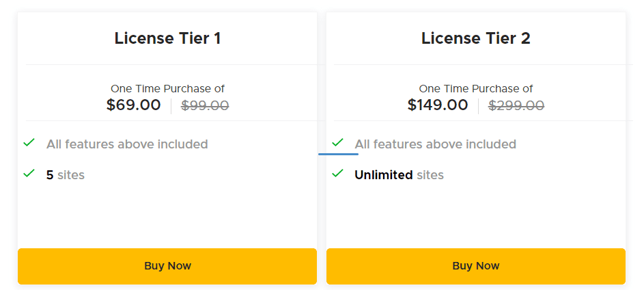Image resolution: width=644 pixels, height=290 pixels.
Task: Click Tier 1 'All features above included' text
Action: pos(127,144)
